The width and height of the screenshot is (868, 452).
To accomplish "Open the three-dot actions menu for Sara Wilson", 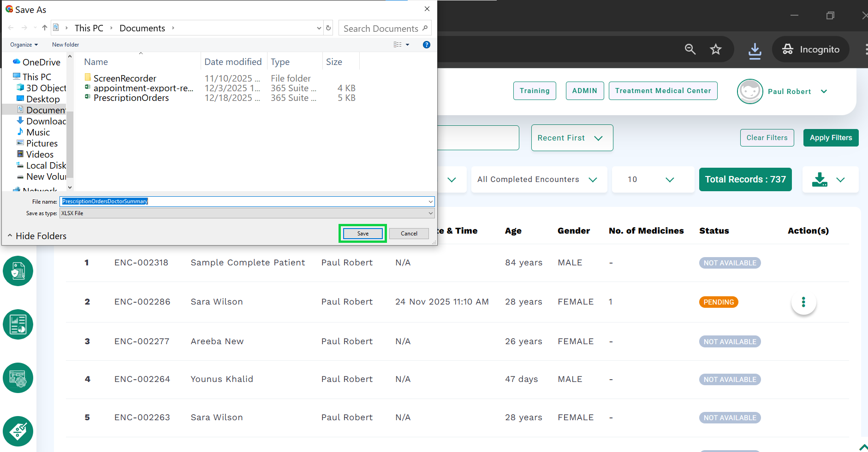I will 803,302.
